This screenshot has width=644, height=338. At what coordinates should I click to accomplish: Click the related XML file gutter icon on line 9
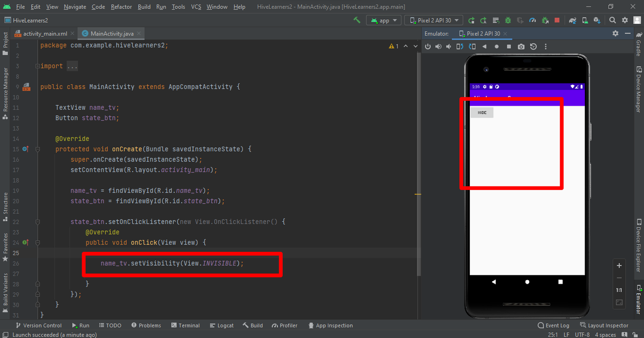(26, 87)
